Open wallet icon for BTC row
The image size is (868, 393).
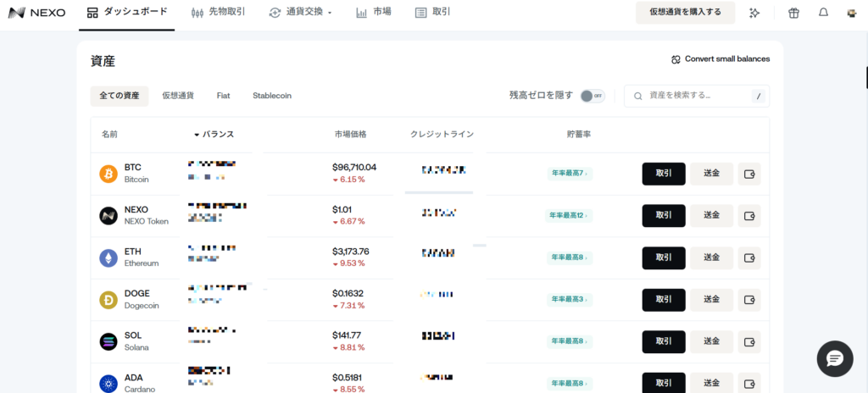pyautogui.click(x=749, y=174)
